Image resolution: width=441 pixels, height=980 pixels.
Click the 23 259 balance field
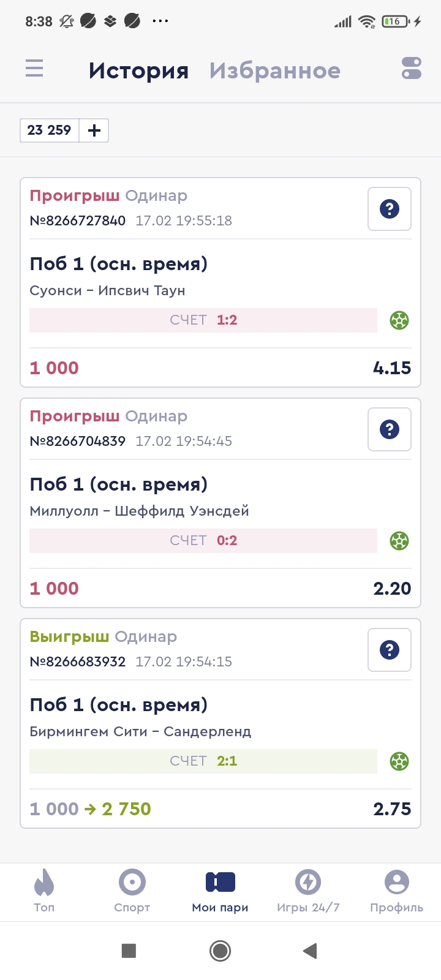click(x=49, y=130)
